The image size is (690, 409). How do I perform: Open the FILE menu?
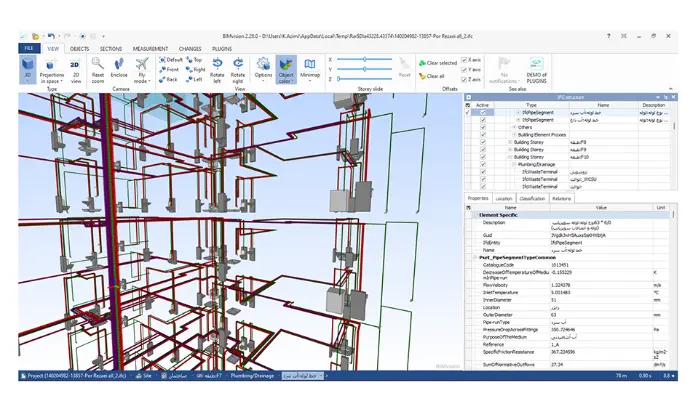(29, 48)
